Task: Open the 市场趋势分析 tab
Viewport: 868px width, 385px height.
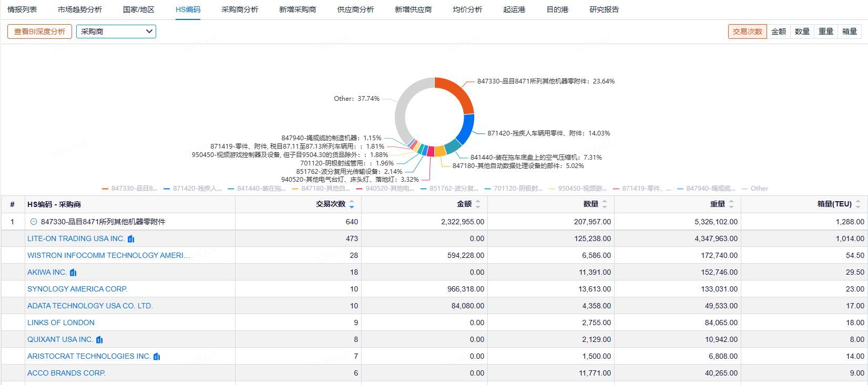Action: point(80,9)
